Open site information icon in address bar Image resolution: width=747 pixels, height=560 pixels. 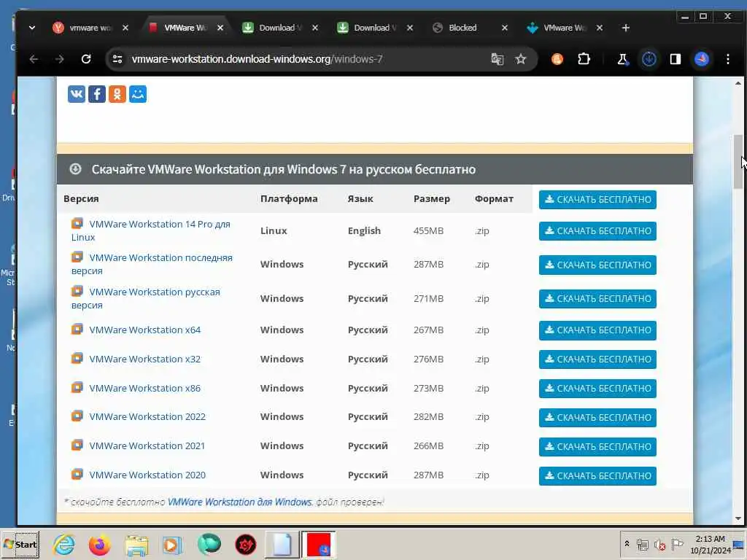[x=117, y=59]
